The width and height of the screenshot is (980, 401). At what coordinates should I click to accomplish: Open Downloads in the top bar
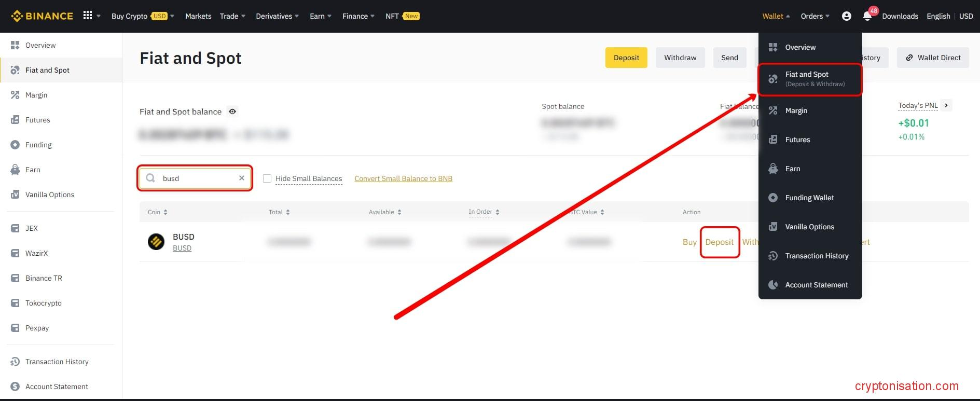(900, 16)
